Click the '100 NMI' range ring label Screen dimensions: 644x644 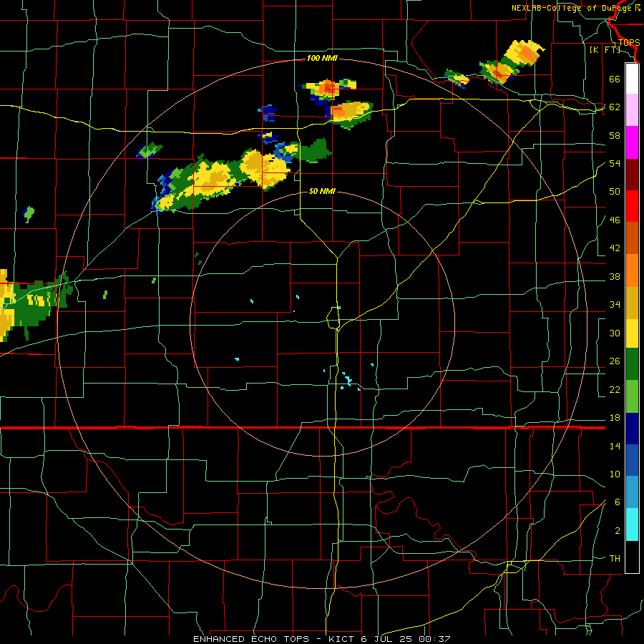pyautogui.click(x=322, y=59)
